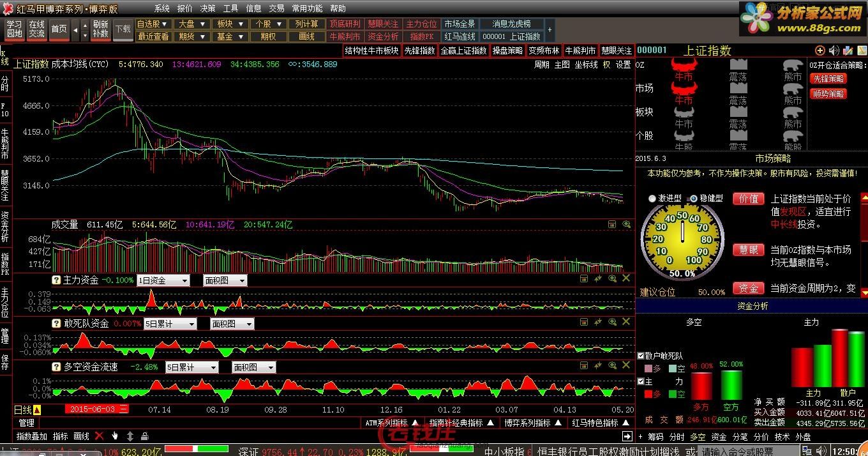868x456 pixels.
Task: Click the help icon beside 主力资金
Action: 56,280
